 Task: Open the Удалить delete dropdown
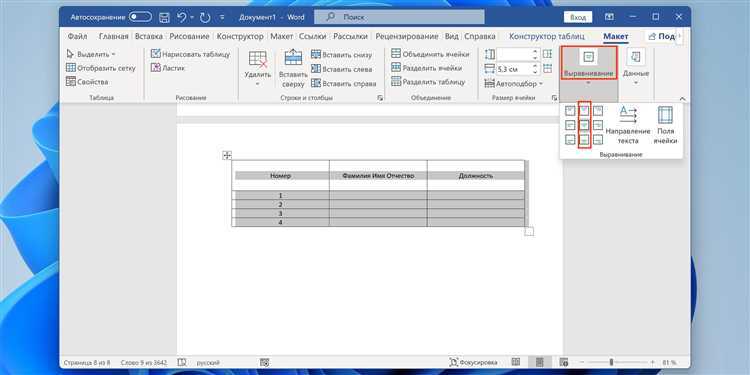point(258,68)
